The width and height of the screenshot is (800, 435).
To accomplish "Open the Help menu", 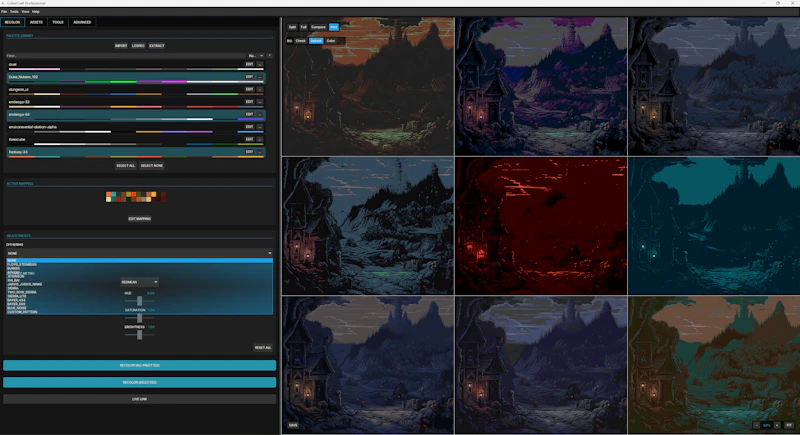I will click(36, 11).
